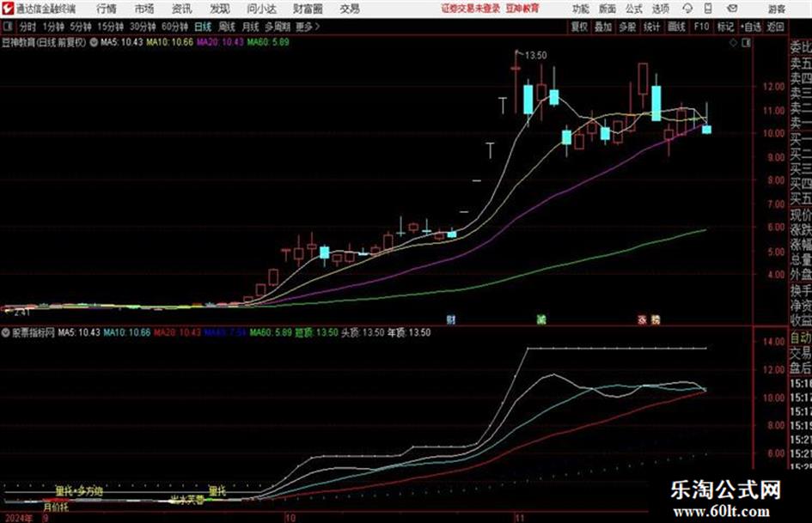This screenshot has height=523, width=812.
Task: Switch to 分时 period tab
Action: coord(28,27)
